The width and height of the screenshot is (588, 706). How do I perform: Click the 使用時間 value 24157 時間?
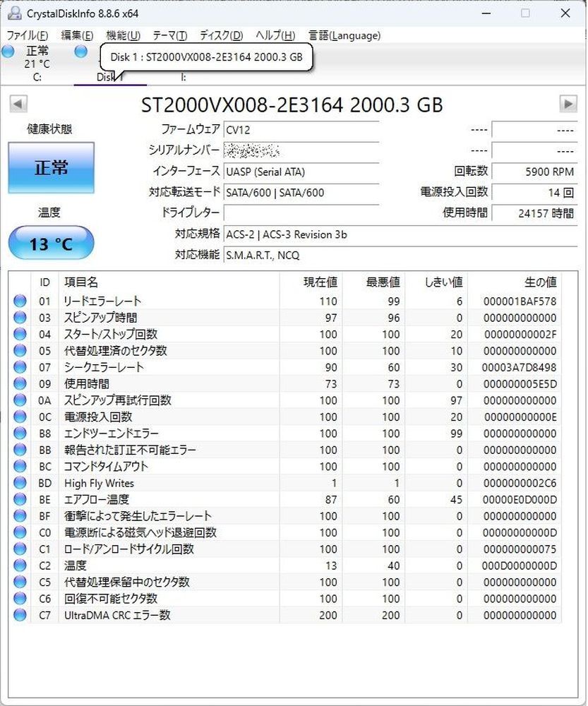click(x=534, y=213)
